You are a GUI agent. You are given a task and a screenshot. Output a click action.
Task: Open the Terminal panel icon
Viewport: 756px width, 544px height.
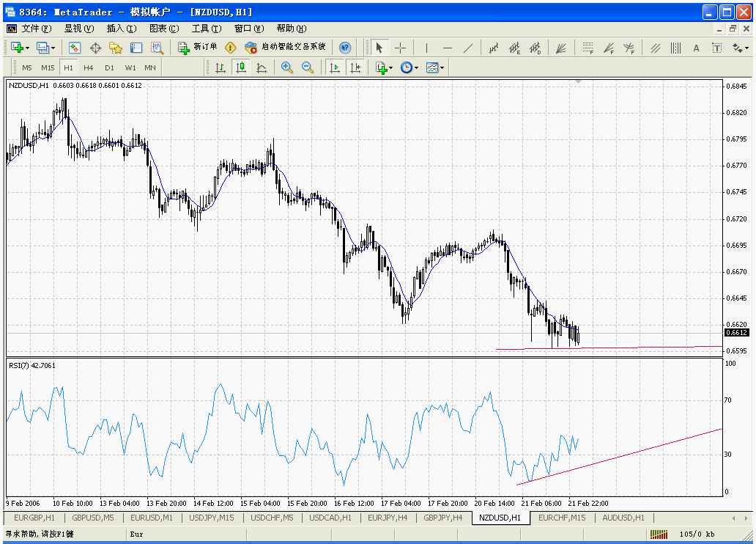[x=136, y=48]
